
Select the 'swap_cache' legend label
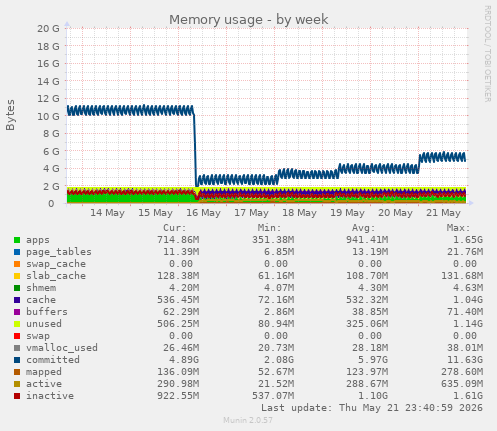point(56,264)
